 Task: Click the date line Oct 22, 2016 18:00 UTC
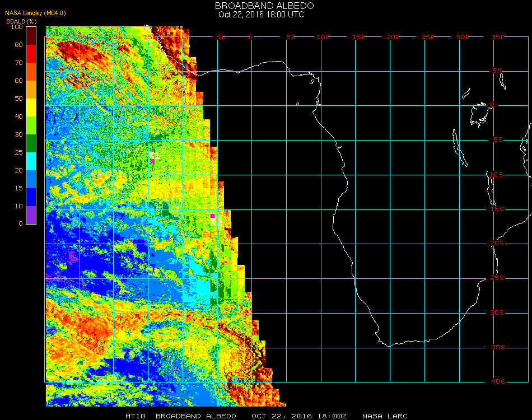pos(262,15)
